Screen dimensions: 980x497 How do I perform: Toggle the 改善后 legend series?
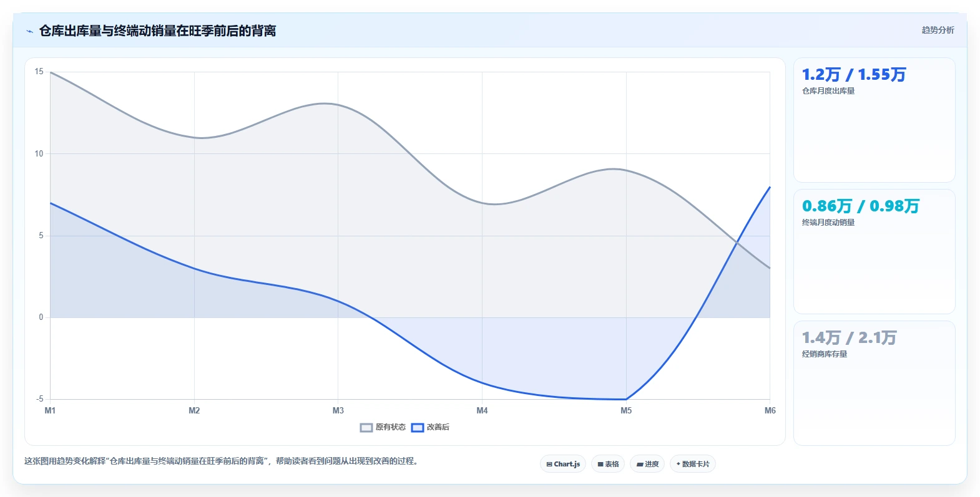click(x=431, y=427)
